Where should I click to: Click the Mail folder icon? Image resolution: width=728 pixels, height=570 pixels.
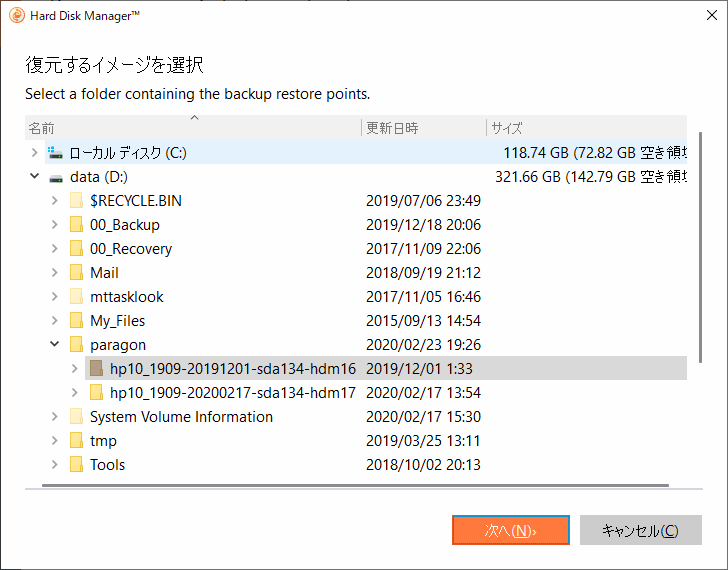click(x=76, y=273)
